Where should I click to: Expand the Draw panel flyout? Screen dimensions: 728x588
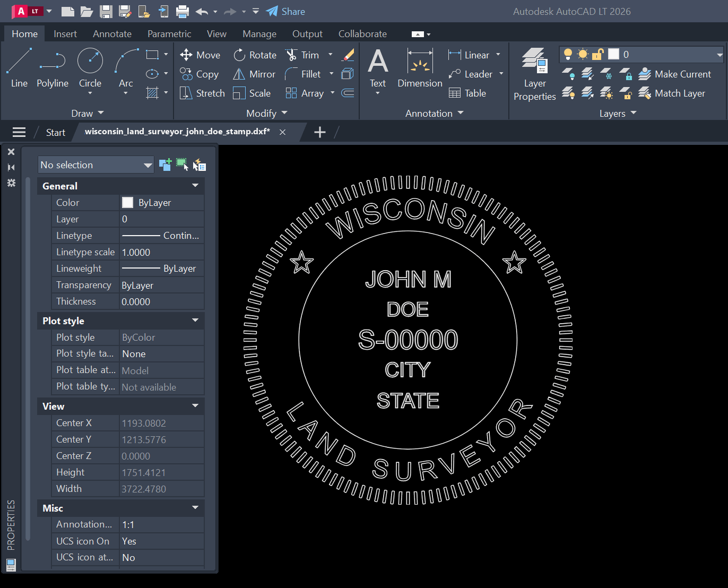(x=88, y=113)
